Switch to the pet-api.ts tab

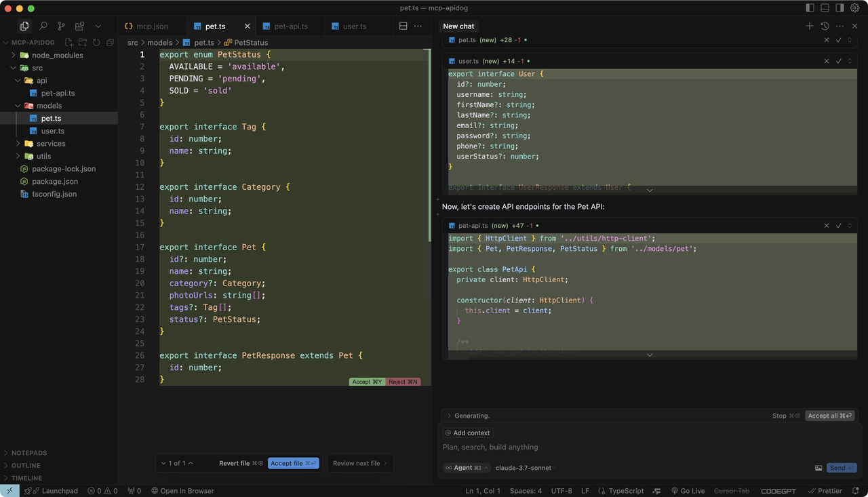pyautogui.click(x=291, y=26)
